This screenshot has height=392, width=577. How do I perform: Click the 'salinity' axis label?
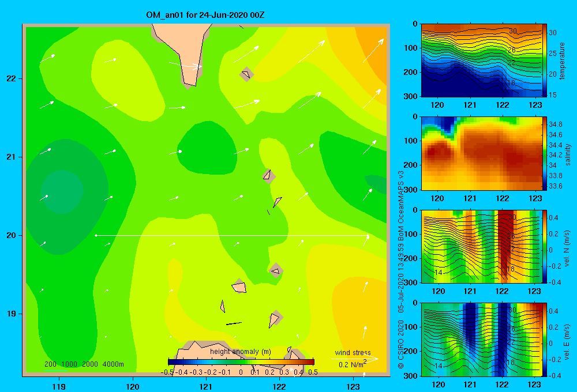click(568, 154)
